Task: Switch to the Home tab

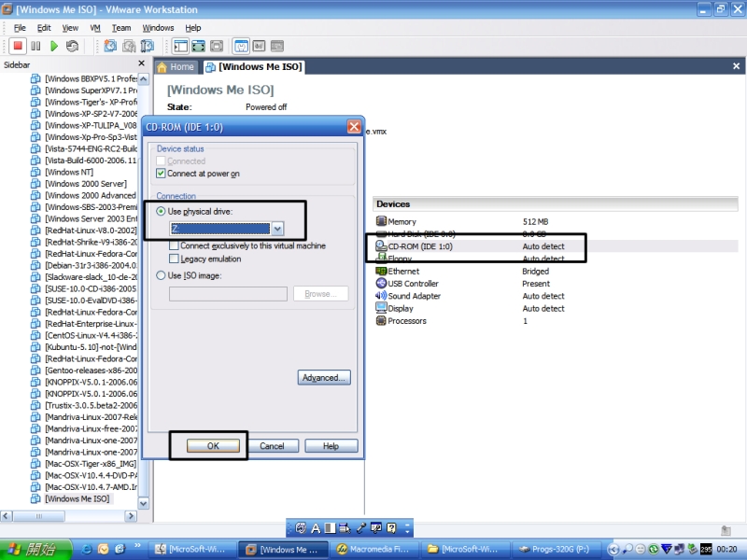Action: pyautogui.click(x=176, y=66)
